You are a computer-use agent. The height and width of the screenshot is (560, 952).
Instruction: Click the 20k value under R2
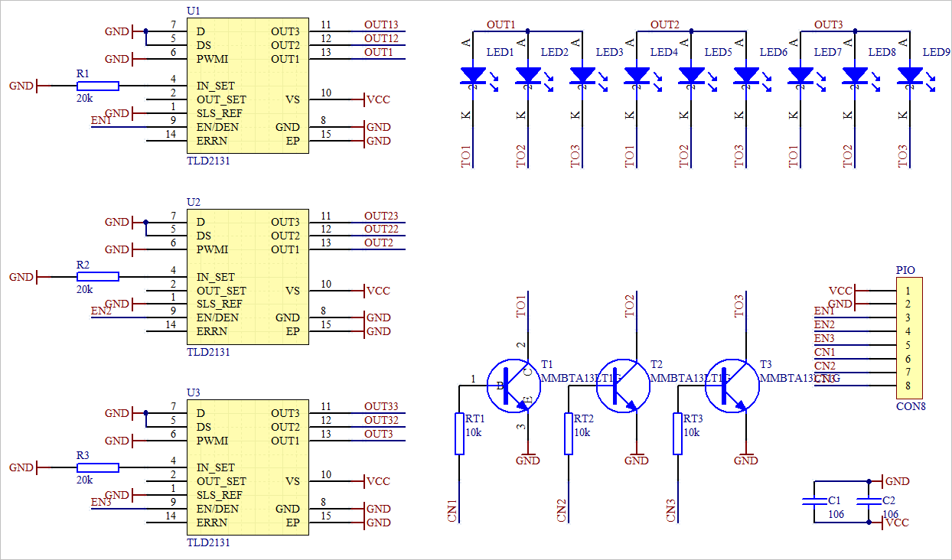[x=84, y=289]
